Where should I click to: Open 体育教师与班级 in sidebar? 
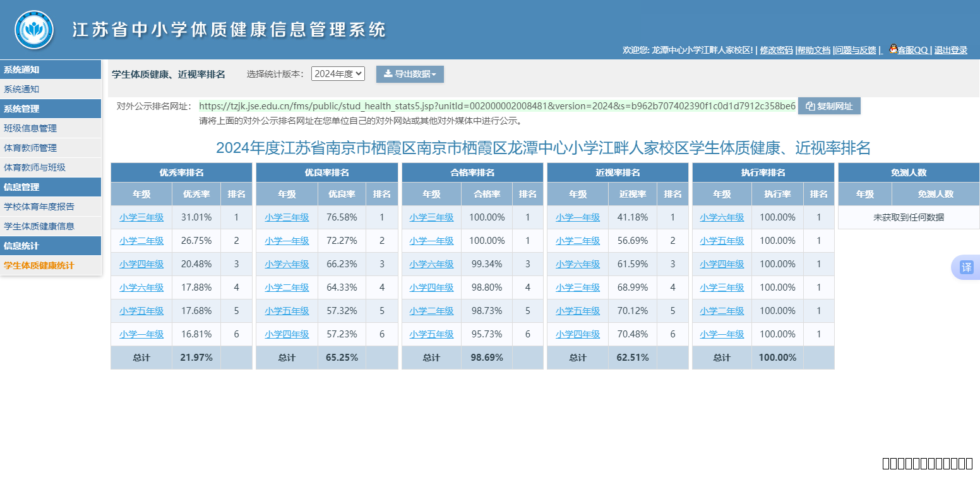51,167
